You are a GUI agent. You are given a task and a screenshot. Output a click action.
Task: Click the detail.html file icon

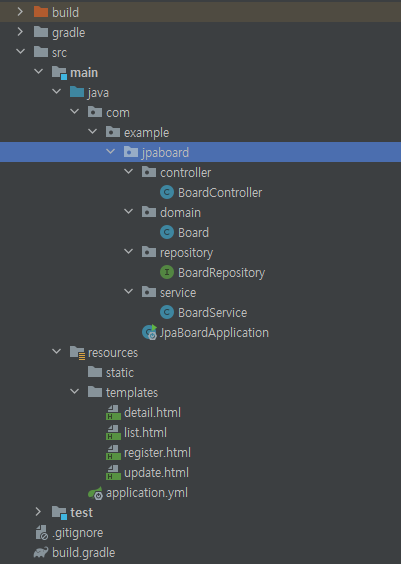click(113, 412)
